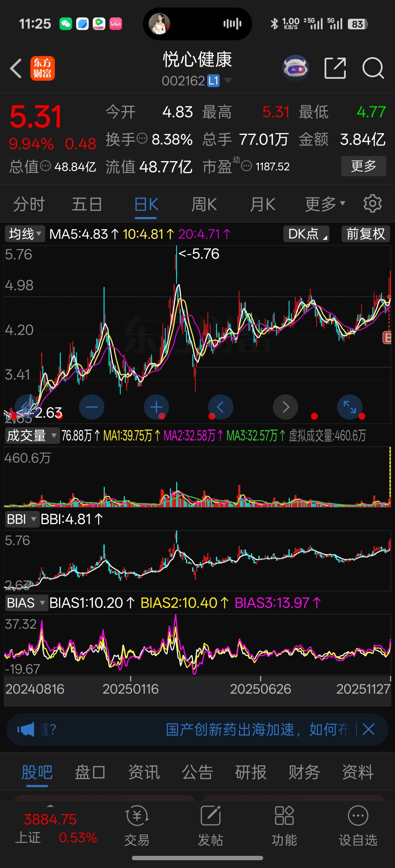Tap the volume bar chart panel
The image size is (395, 868).
[197, 477]
